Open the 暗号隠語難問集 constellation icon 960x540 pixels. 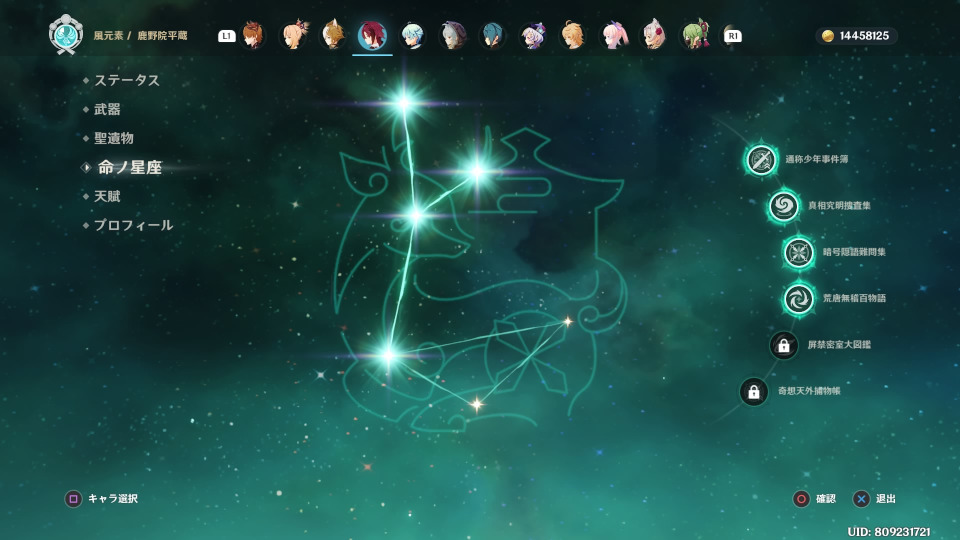[798, 252]
